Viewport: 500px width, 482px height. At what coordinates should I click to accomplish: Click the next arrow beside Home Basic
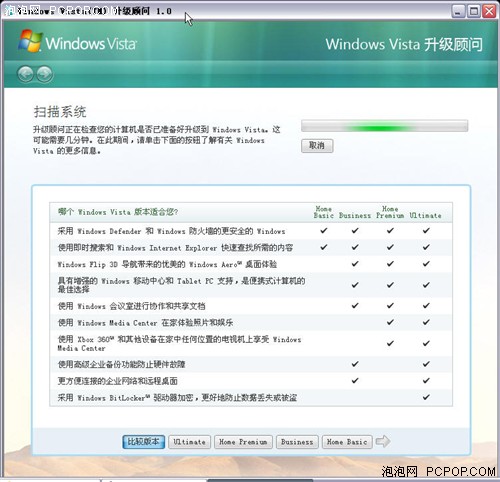click(383, 441)
